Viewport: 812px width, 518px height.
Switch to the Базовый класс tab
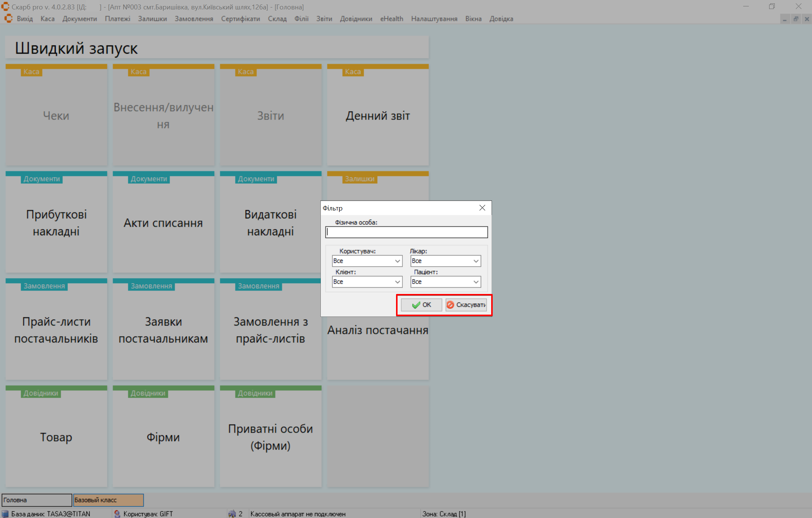(x=108, y=500)
